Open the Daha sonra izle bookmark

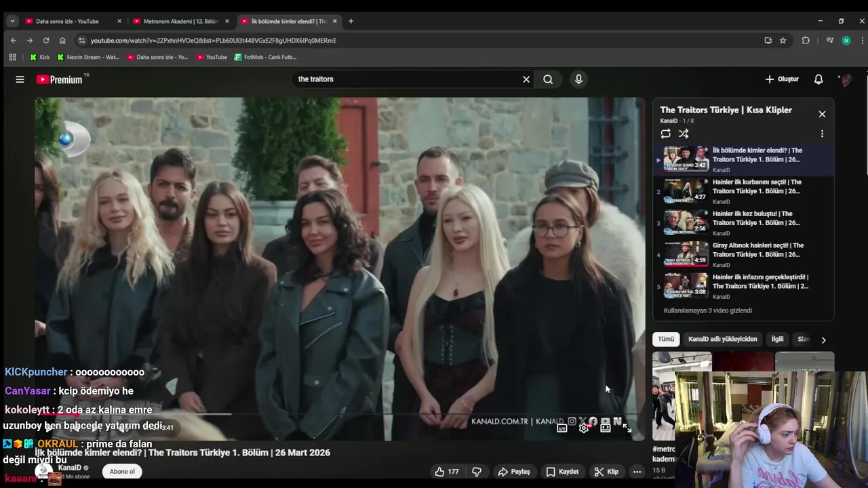pos(157,58)
